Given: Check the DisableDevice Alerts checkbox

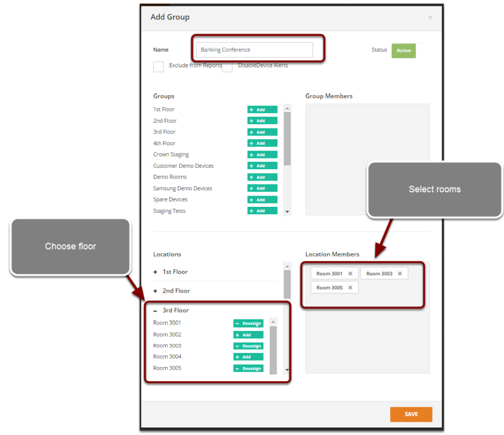Looking at the screenshot, I should (x=227, y=67).
